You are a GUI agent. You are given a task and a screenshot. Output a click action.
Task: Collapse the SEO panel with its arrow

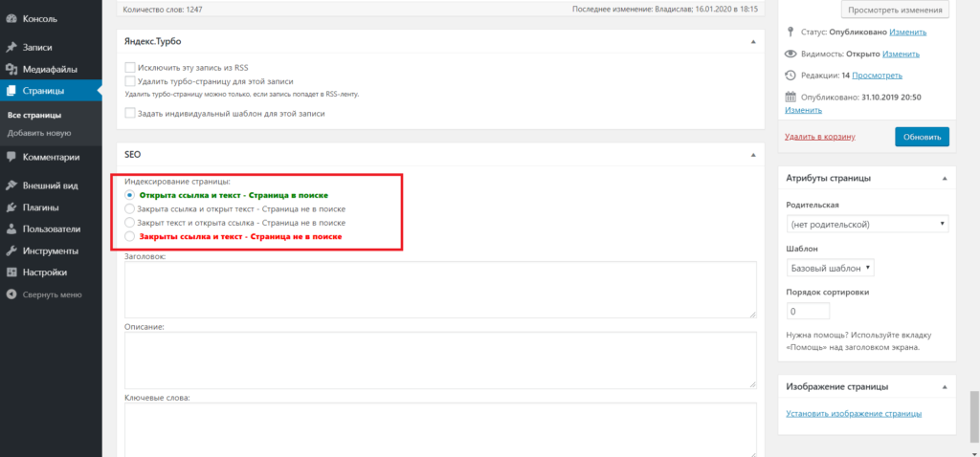point(753,153)
